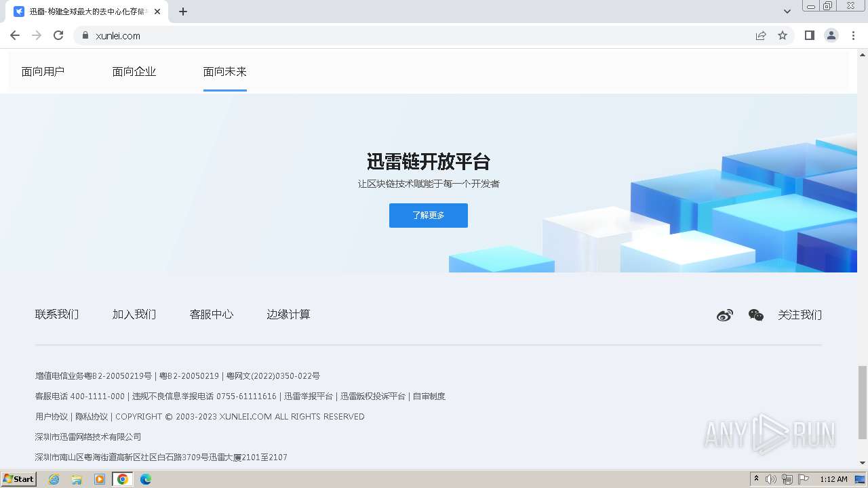This screenshot has width=868, height=488.
Task: Switch to the 面向用户 tab
Action: point(43,71)
